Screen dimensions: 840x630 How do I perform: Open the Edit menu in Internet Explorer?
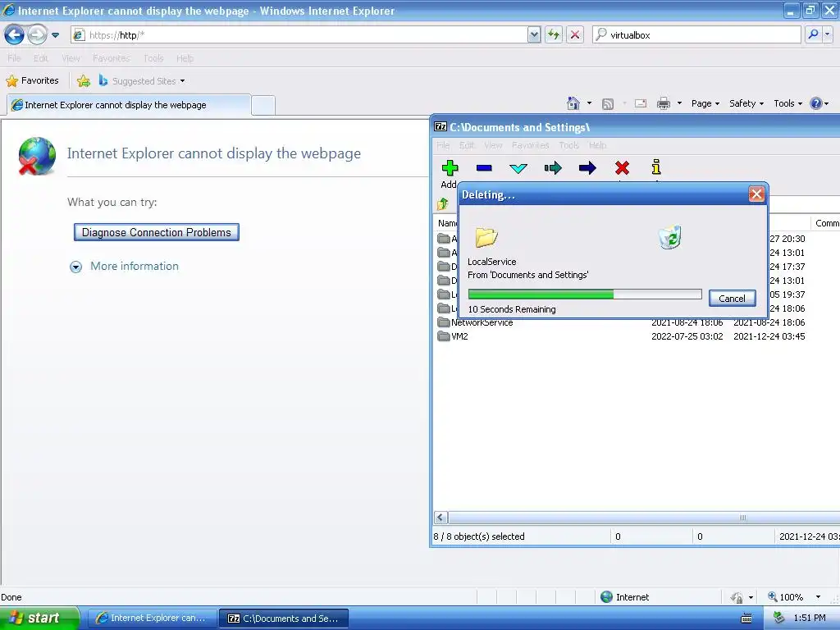point(41,58)
